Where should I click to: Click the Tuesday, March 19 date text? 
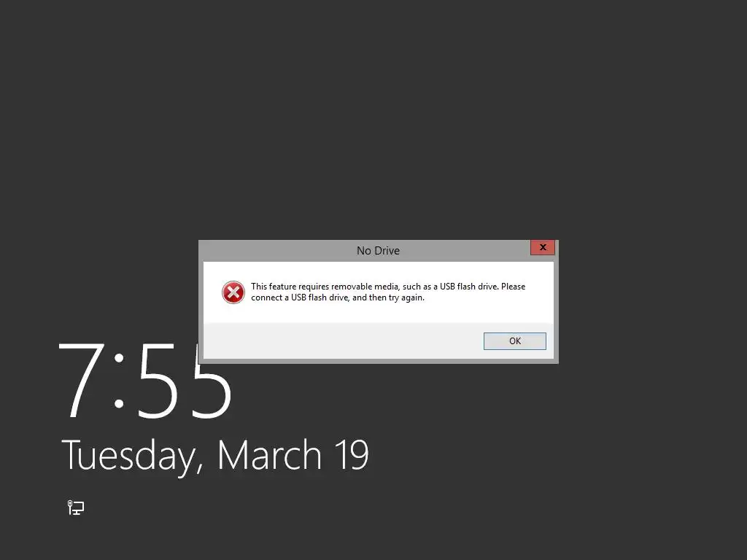point(215,456)
